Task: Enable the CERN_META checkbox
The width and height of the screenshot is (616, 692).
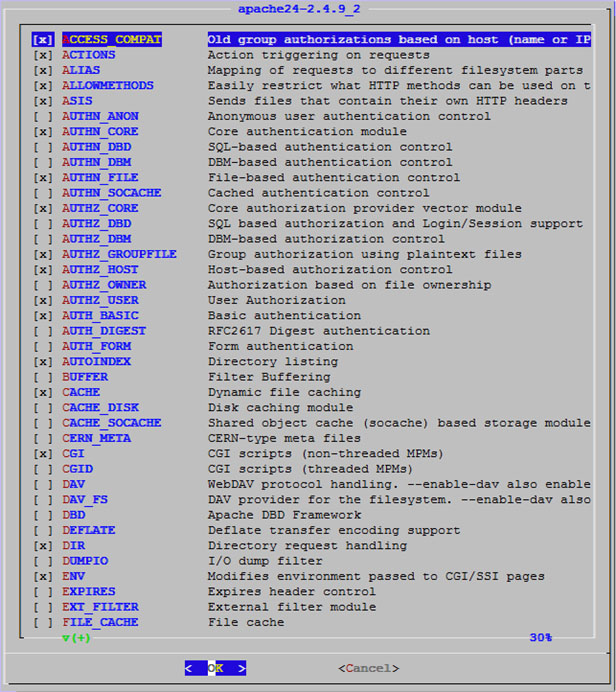Action: click(x=43, y=438)
